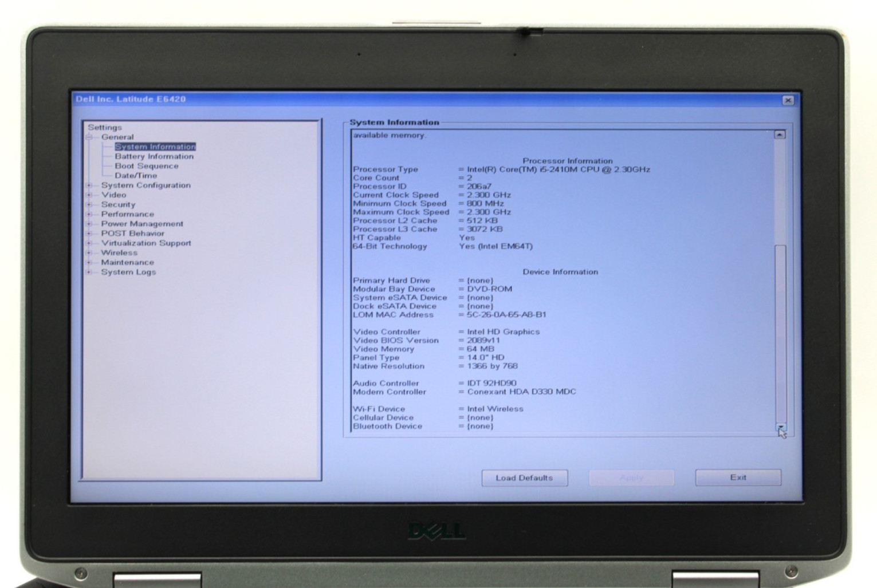Expand the System Logs node
This screenshot has height=588, width=877.
pos(89,272)
